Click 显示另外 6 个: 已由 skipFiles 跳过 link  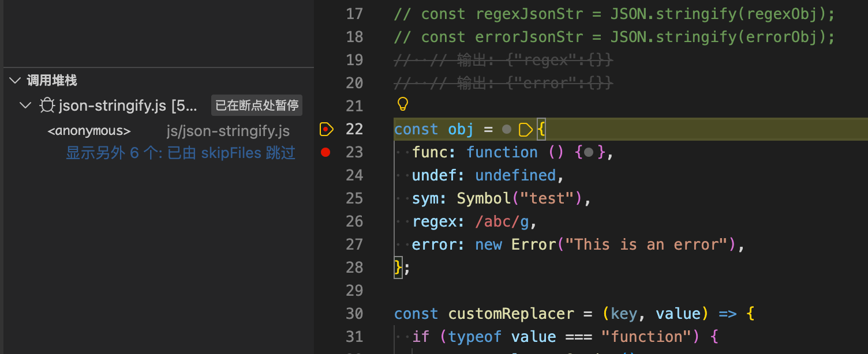coord(181,153)
